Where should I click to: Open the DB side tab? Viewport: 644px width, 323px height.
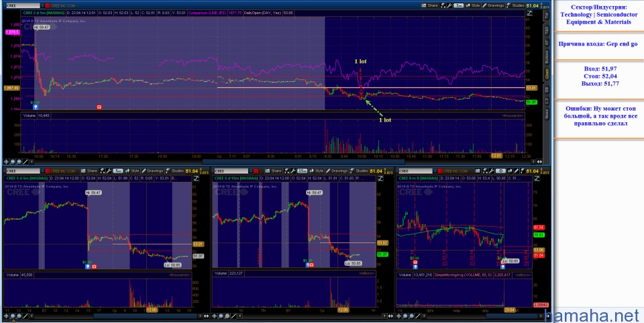coord(546,89)
